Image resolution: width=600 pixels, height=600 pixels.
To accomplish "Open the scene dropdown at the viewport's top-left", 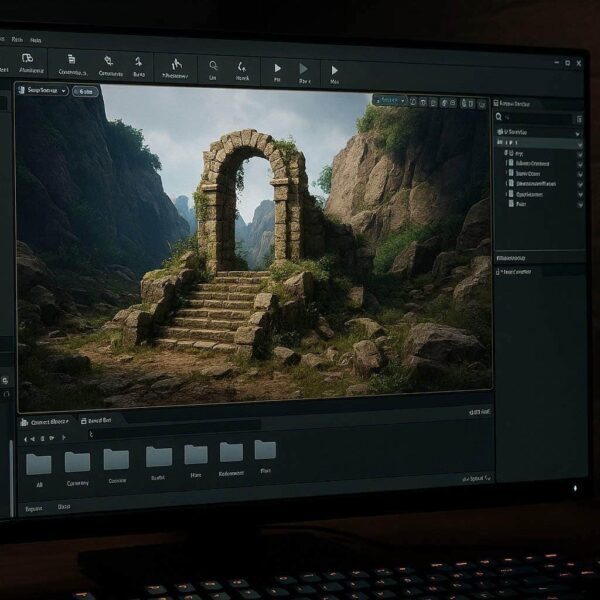I will tap(43, 90).
